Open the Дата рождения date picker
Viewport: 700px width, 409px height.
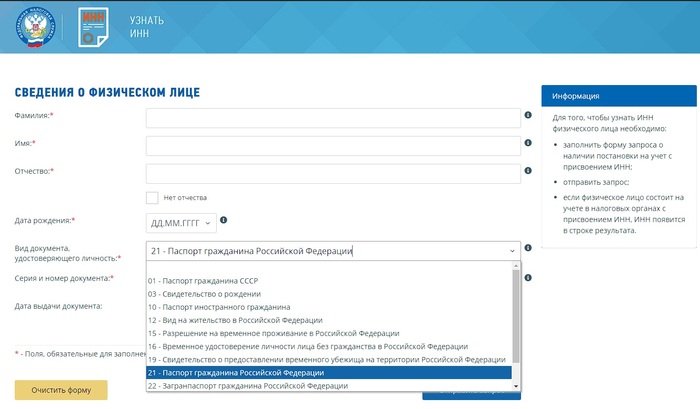click(x=181, y=223)
